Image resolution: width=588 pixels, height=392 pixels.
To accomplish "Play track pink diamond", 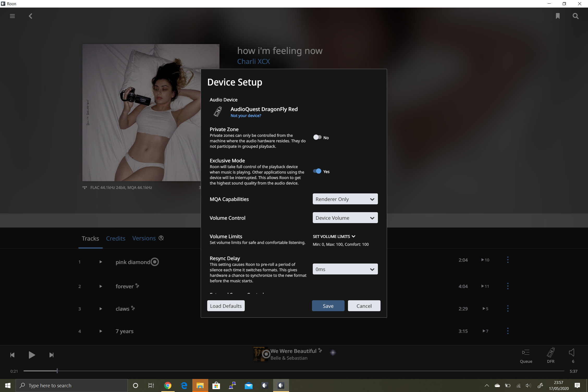I will (101, 262).
